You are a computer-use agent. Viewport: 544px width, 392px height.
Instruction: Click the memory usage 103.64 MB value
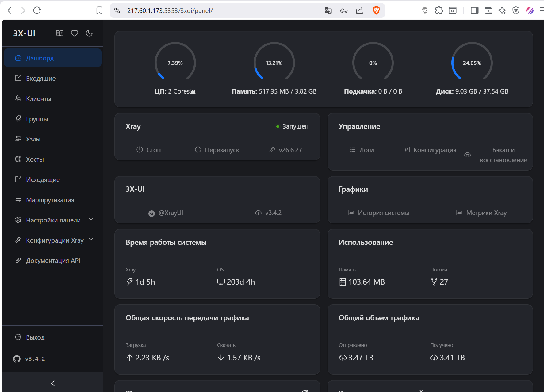click(x=362, y=282)
